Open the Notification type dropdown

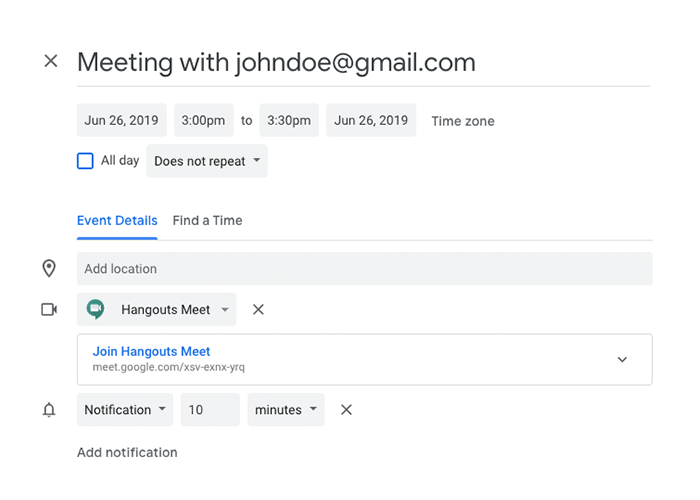click(x=125, y=410)
